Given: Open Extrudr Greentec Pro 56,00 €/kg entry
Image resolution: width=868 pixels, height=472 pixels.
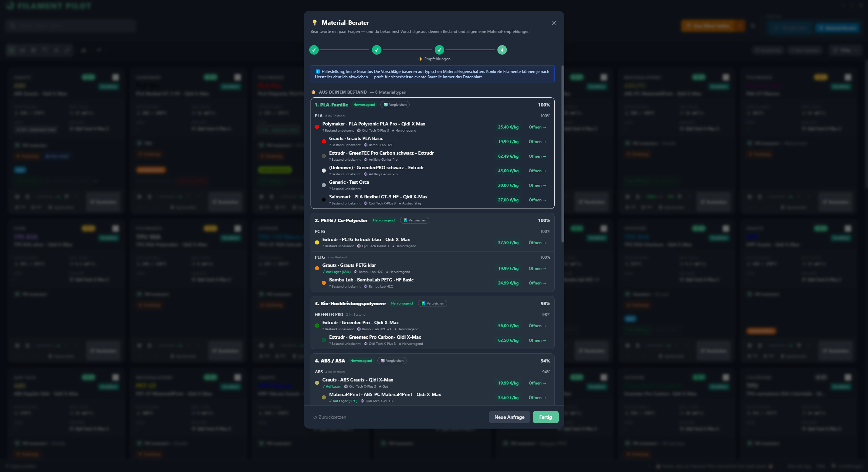Looking at the screenshot, I should (537, 326).
